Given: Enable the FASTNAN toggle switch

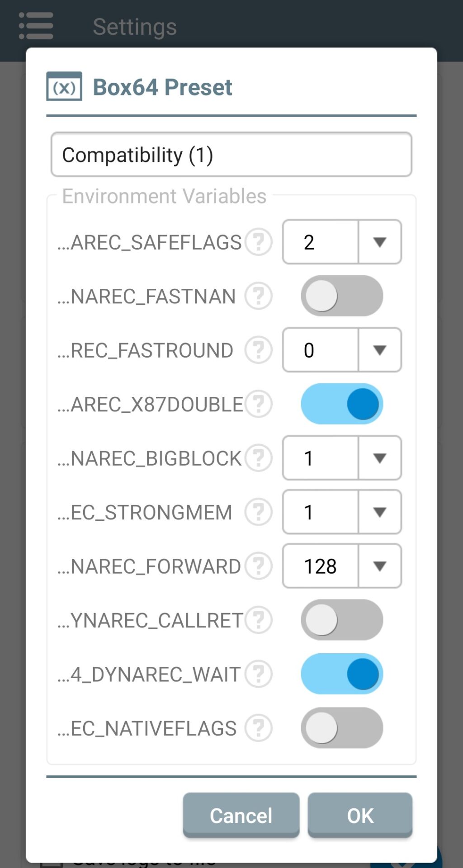Looking at the screenshot, I should point(342,296).
